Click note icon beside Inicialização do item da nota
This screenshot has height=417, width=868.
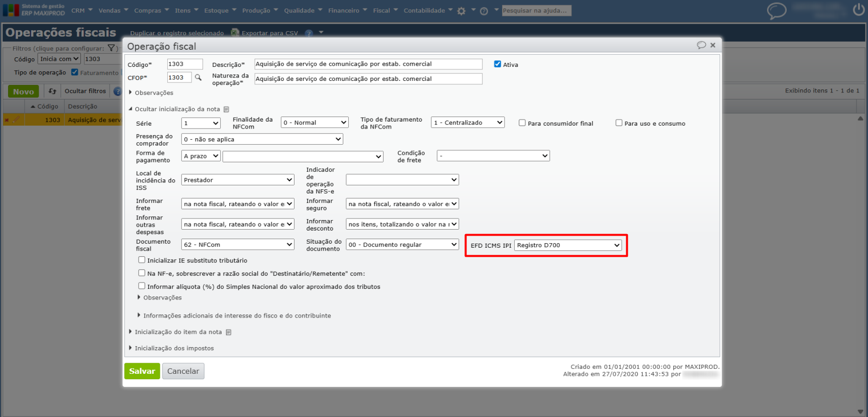(229, 332)
